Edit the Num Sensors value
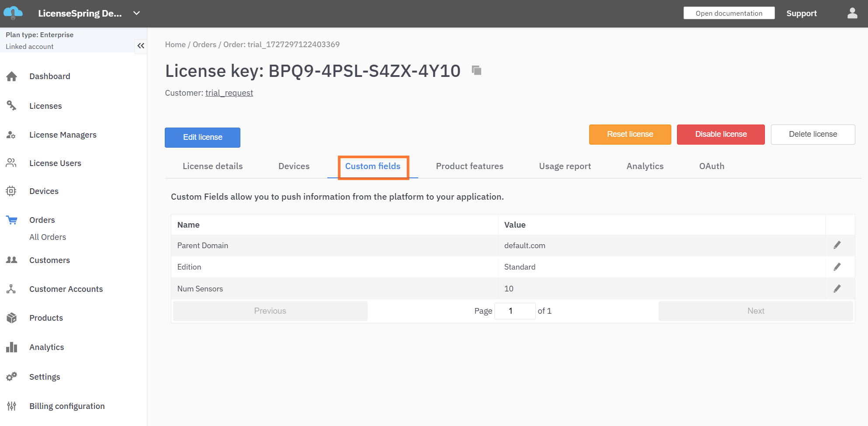The image size is (868, 426). (x=837, y=289)
